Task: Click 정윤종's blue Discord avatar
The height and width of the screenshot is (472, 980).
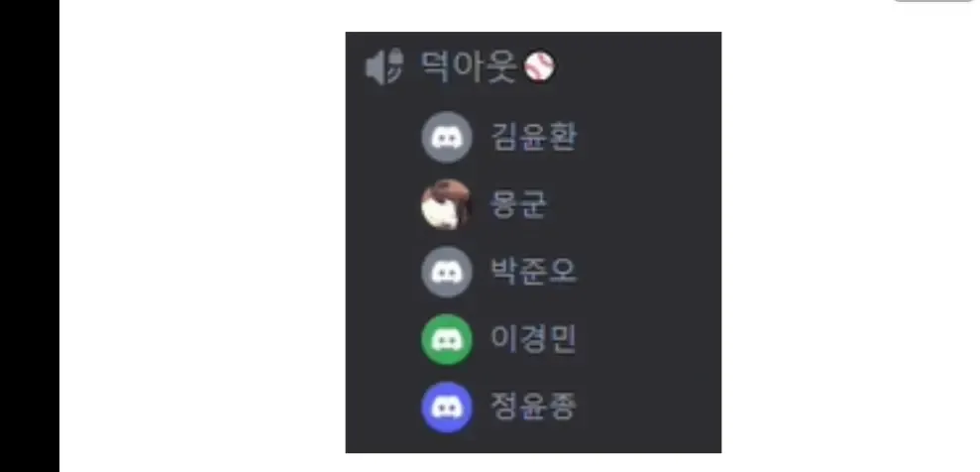Action: [446, 407]
